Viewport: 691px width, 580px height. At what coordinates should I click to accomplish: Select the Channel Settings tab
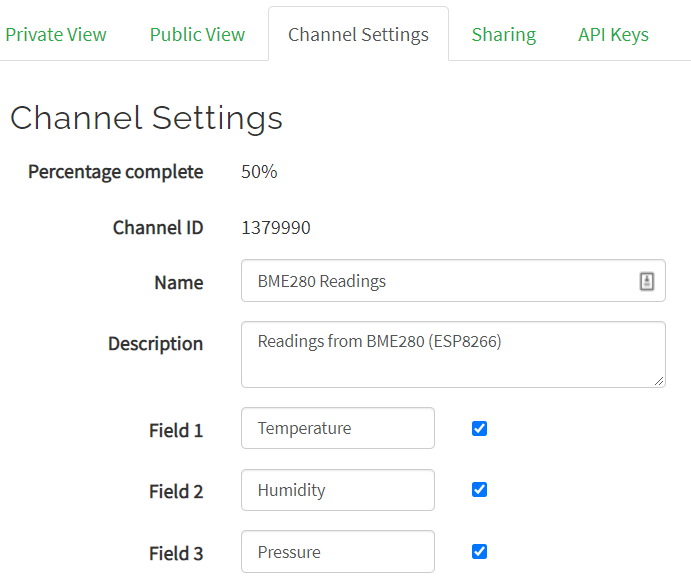tap(358, 34)
